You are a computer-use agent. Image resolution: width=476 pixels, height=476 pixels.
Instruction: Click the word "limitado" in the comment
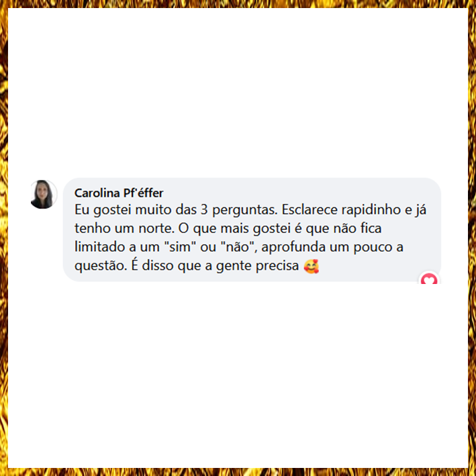pos(99,246)
